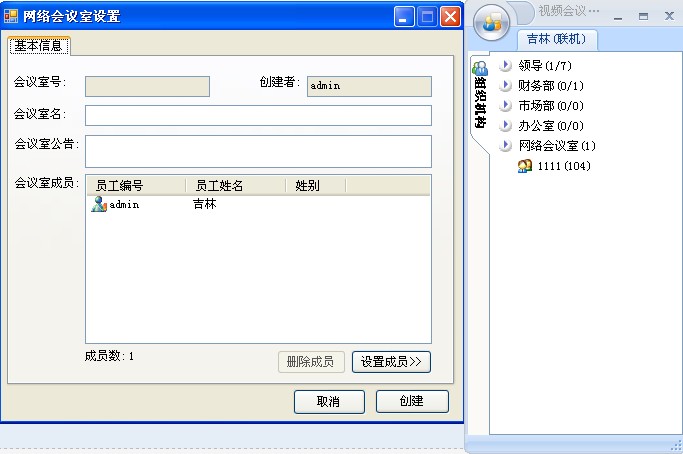Click the 设置成员>> button
The height and width of the screenshot is (454, 683).
pyautogui.click(x=391, y=362)
